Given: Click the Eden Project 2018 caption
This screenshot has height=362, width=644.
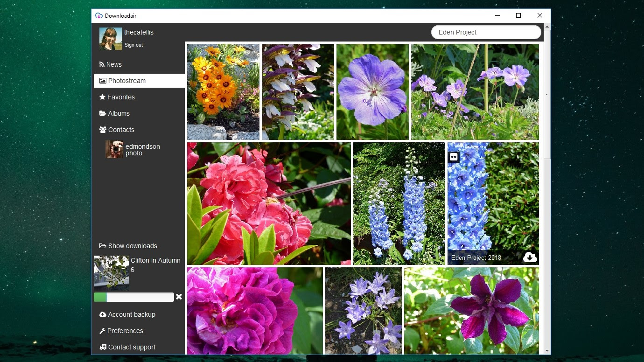Looking at the screenshot, I should click(x=476, y=258).
